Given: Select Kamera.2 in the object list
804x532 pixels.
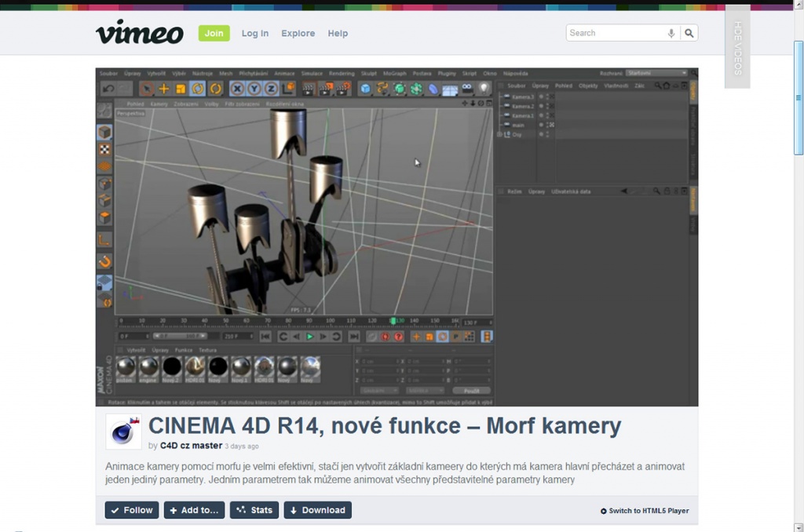Looking at the screenshot, I should pyautogui.click(x=522, y=106).
